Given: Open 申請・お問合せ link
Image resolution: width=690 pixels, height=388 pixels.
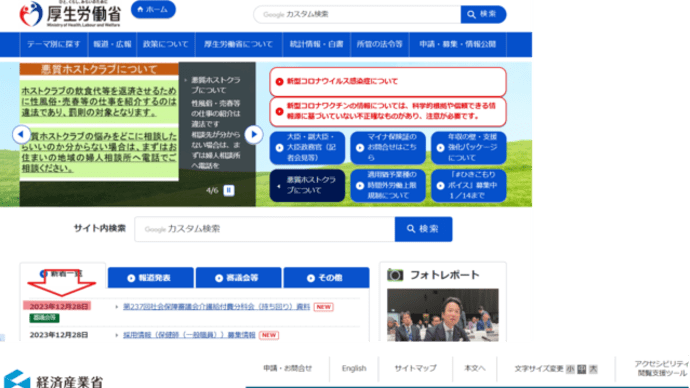Looking at the screenshot, I should tap(287, 368).
